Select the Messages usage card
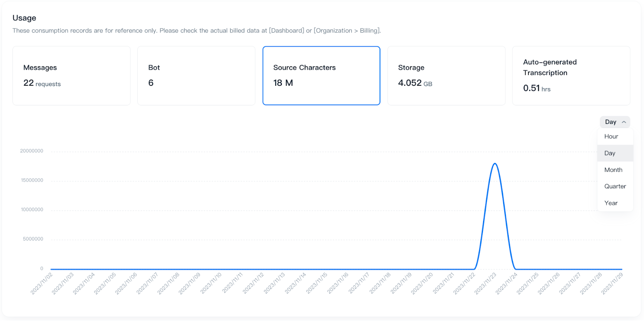Viewport: 644px width, 321px height. tap(72, 76)
